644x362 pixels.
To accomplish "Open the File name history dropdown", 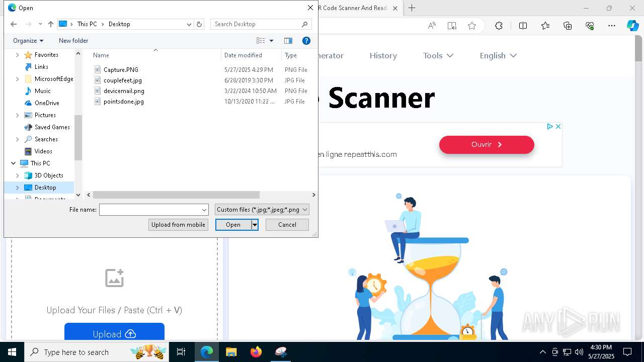I will tap(204, 210).
